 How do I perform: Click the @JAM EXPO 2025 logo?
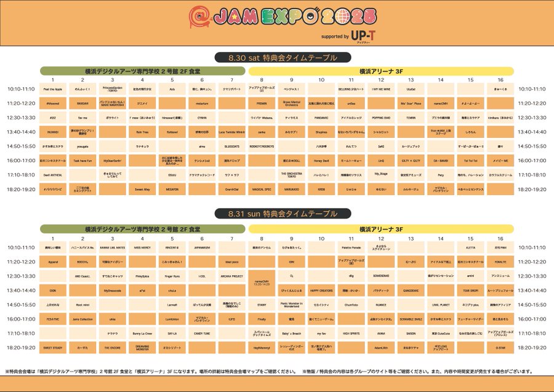click(x=283, y=18)
